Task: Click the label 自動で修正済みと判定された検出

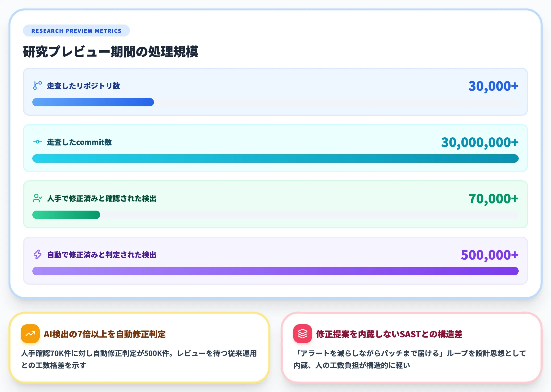Action: tap(102, 255)
